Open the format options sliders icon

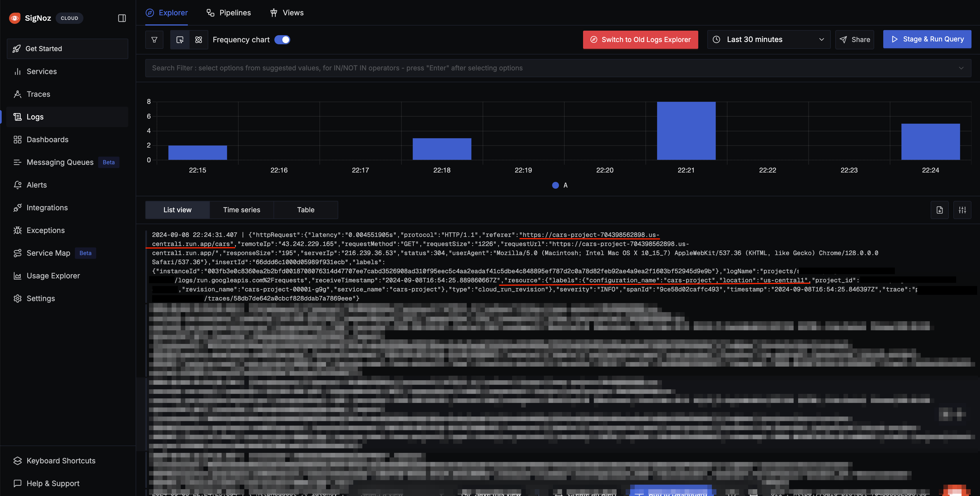[962, 210]
